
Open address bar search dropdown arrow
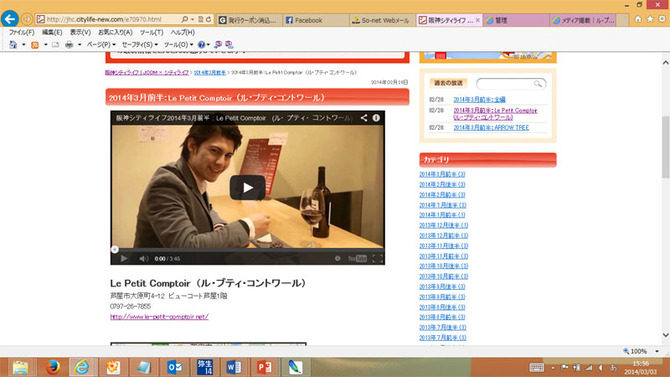pyautogui.click(x=192, y=19)
